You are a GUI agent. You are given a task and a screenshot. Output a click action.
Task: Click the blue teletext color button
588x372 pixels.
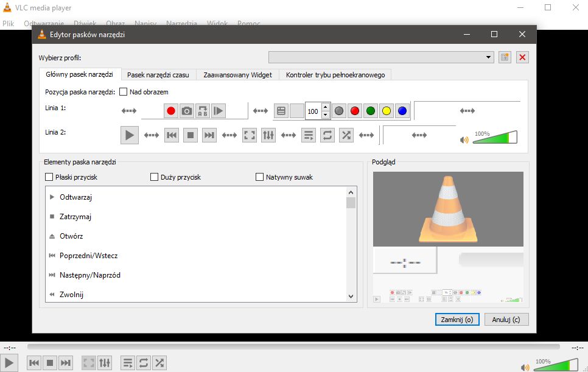tap(402, 111)
